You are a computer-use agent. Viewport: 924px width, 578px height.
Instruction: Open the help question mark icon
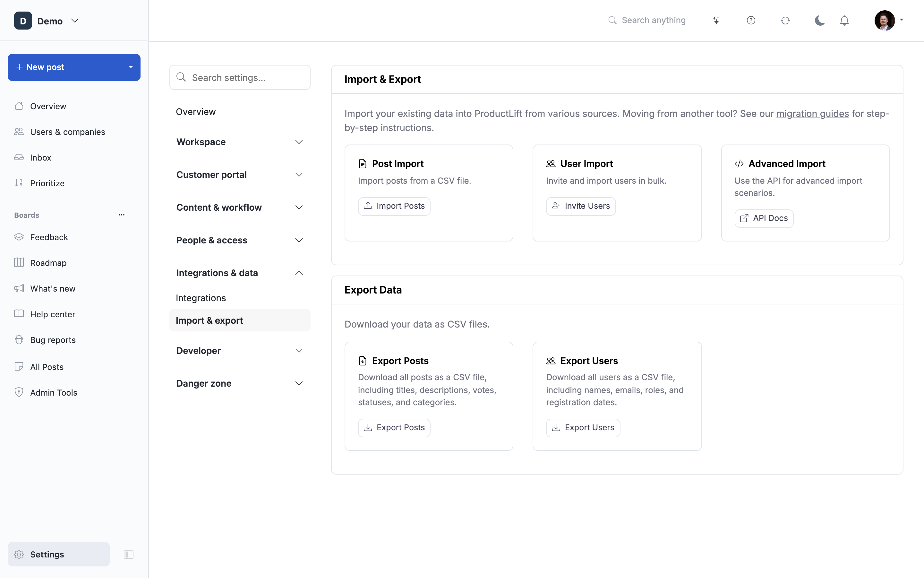[751, 20]
